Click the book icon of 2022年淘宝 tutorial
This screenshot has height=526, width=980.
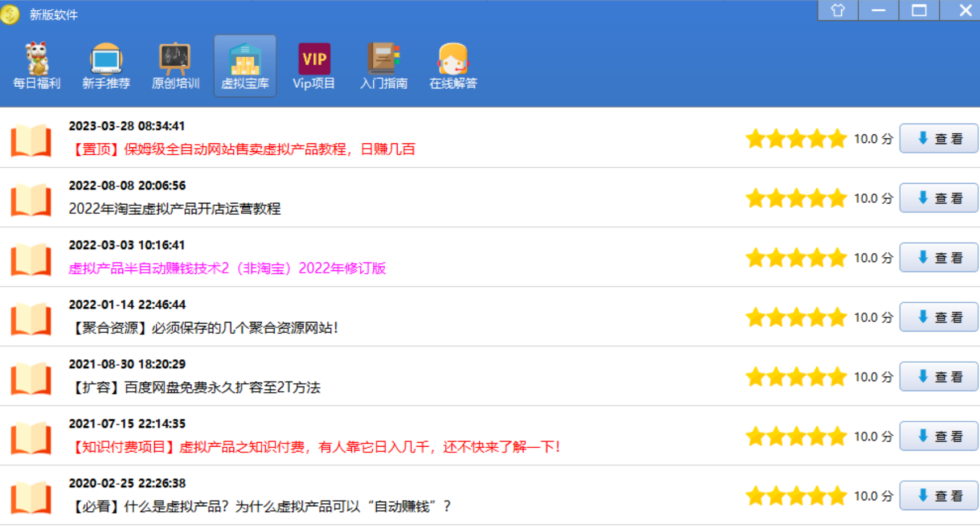coord(31,200)
